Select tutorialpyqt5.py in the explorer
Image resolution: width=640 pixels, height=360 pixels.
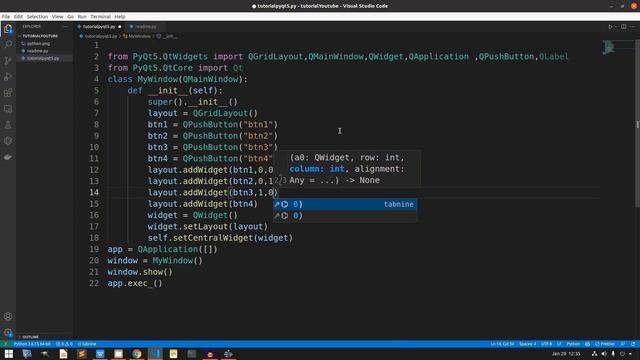pos(43,58)
